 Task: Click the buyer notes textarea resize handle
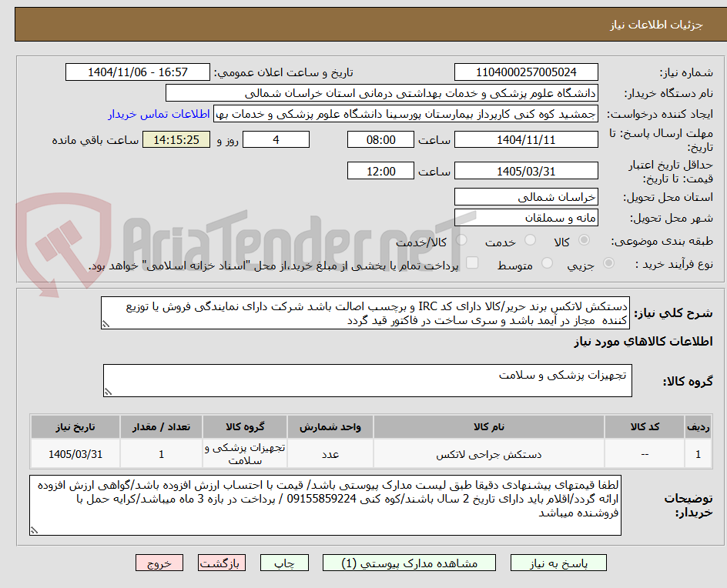34,530
